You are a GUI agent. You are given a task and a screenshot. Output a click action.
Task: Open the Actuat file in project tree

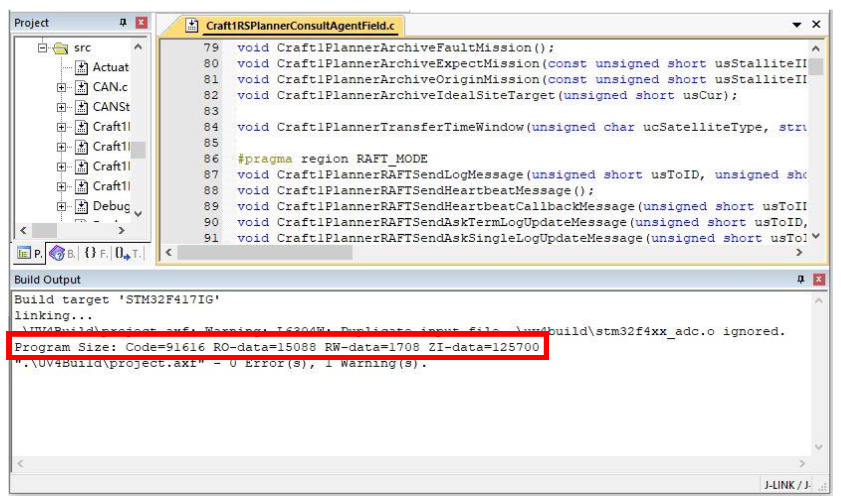click(x=110, y=67)
